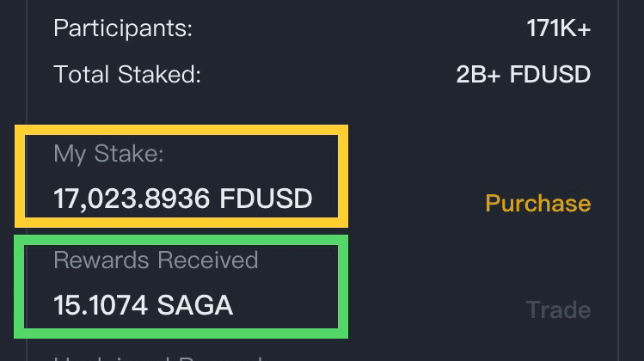The height and width of the screenshot is (361, 644).
Task: Click the 2B+ FDUSD total value
Action: 523,74
